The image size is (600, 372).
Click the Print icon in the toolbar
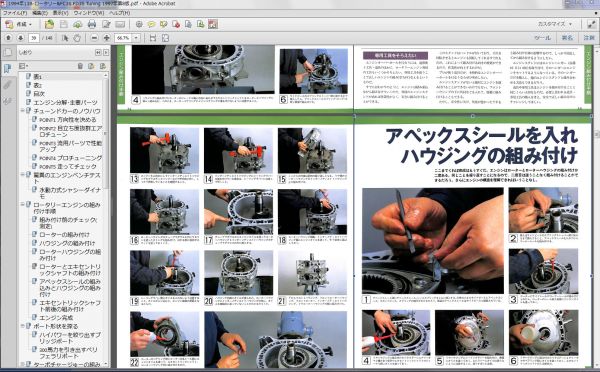pos(92,24)
